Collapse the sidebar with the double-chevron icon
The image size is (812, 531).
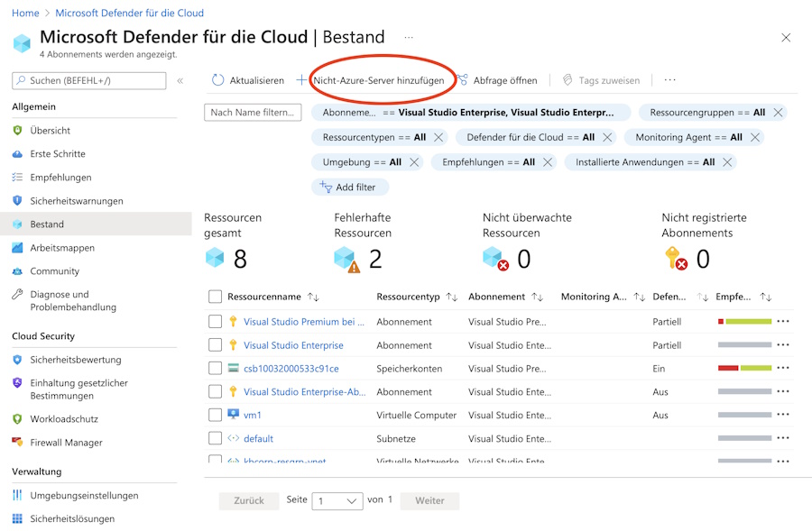tap(180, 81)
